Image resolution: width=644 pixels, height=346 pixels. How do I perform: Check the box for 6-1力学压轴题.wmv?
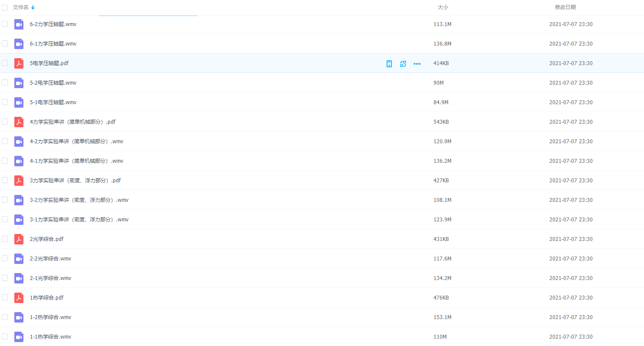click(x=5, y=43)
